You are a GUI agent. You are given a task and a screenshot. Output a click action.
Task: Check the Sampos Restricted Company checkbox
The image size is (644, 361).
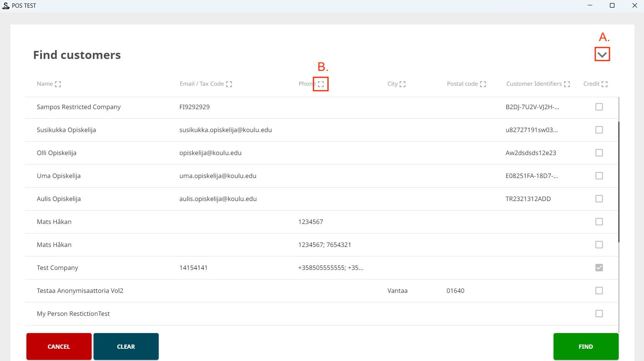click(x=599, y=107)
